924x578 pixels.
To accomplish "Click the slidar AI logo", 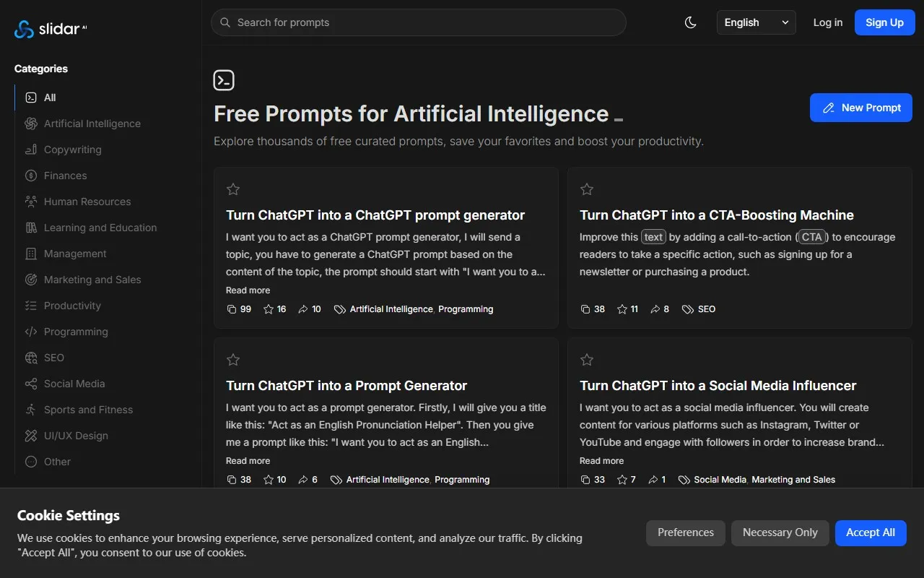I will pos(51,29).
